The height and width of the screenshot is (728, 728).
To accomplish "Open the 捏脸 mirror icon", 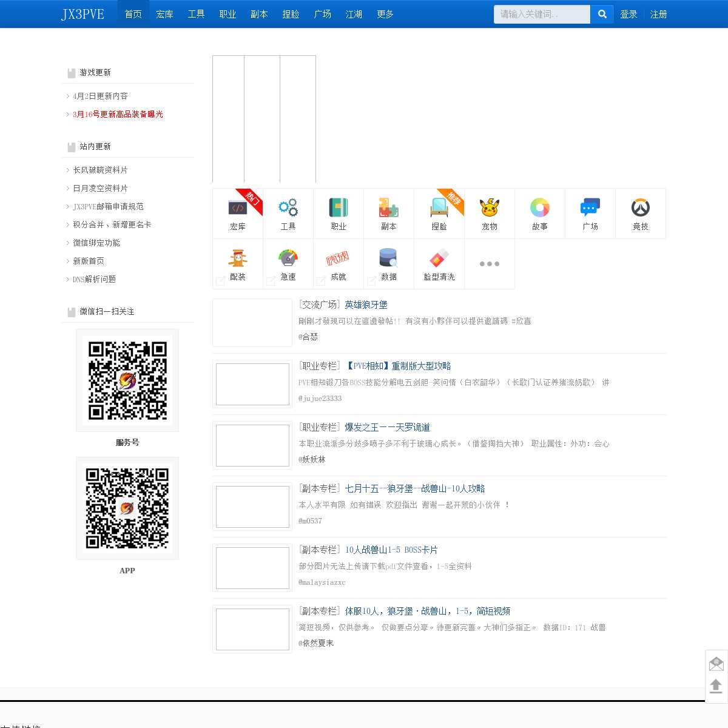I will (439, 207).
